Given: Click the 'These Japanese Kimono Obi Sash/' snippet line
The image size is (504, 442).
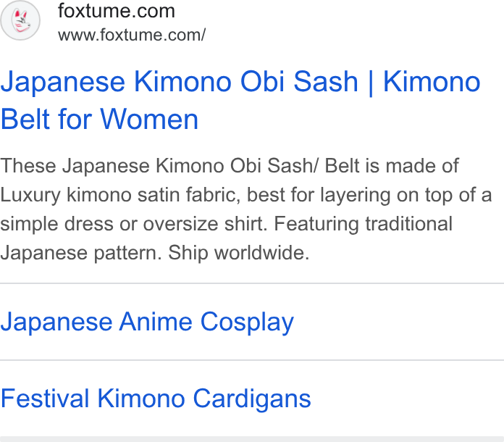Looking at the screenshot, I should click(159, 166).
